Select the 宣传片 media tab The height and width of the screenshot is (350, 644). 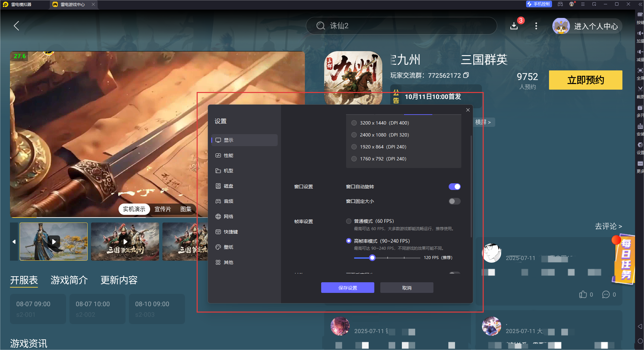pyautogui.click(x=163, y=209)
